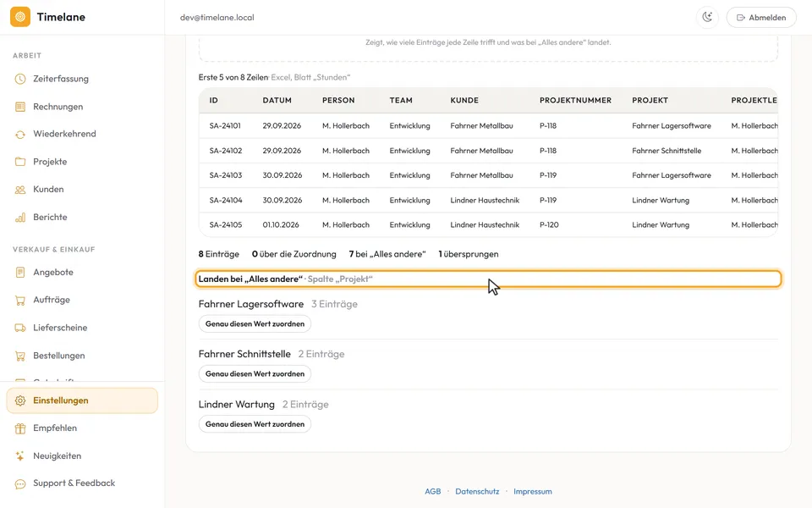This screenshot has width=812, height=508.
Task: Click date cell 01.10.2026
Action: tap(281, 225)
